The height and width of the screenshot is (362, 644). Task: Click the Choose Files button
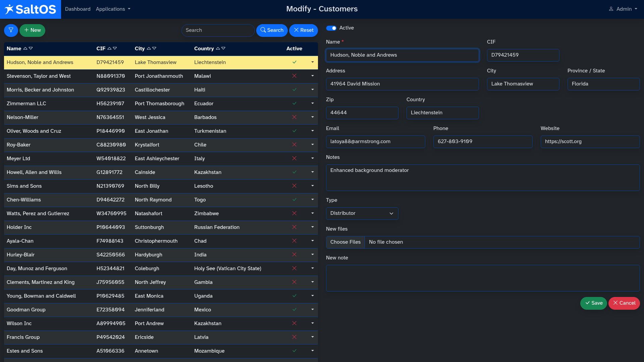coord(345,242)
